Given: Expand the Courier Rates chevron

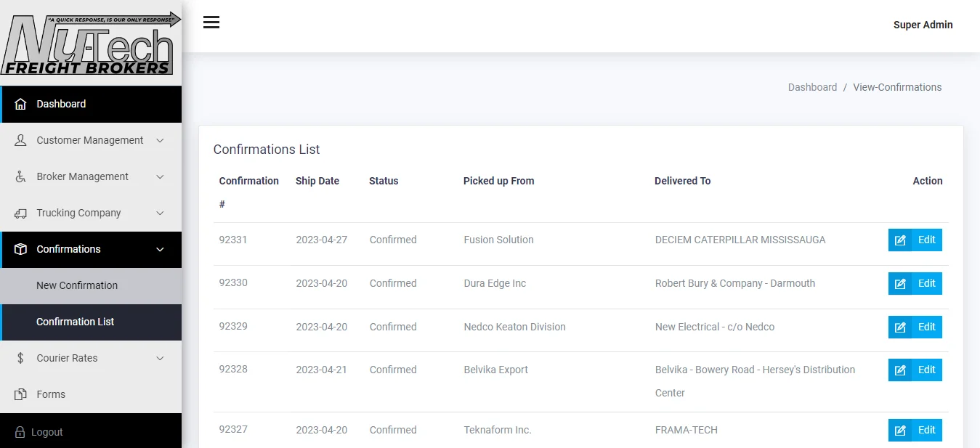Looking at the screenshot, I should (161, 358).
